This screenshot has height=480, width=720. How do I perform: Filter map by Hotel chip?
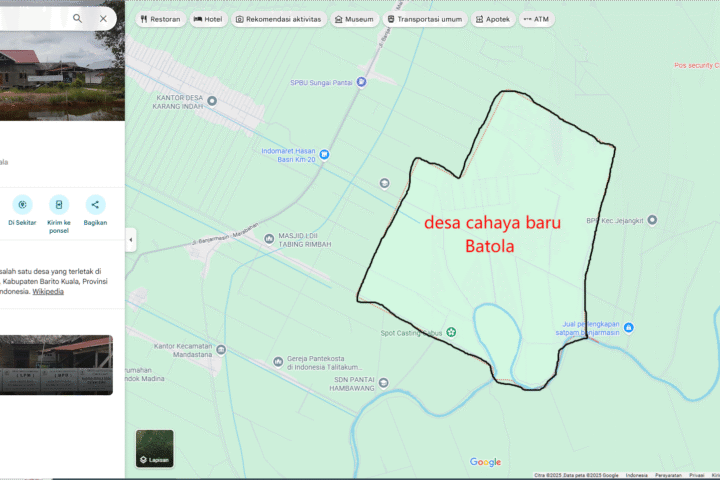[208, 19]
